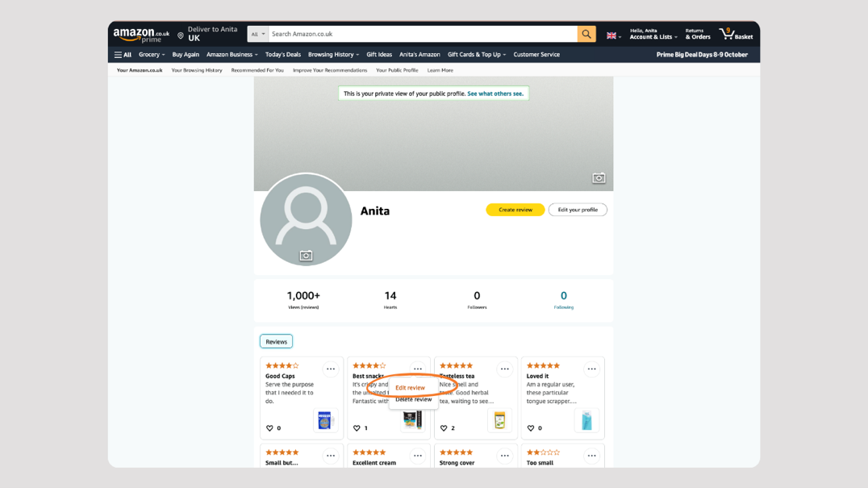The width and height of the screenshot is (868, 488).
Task: Open Your Browsing History subnav link
Action: point(197,70)
